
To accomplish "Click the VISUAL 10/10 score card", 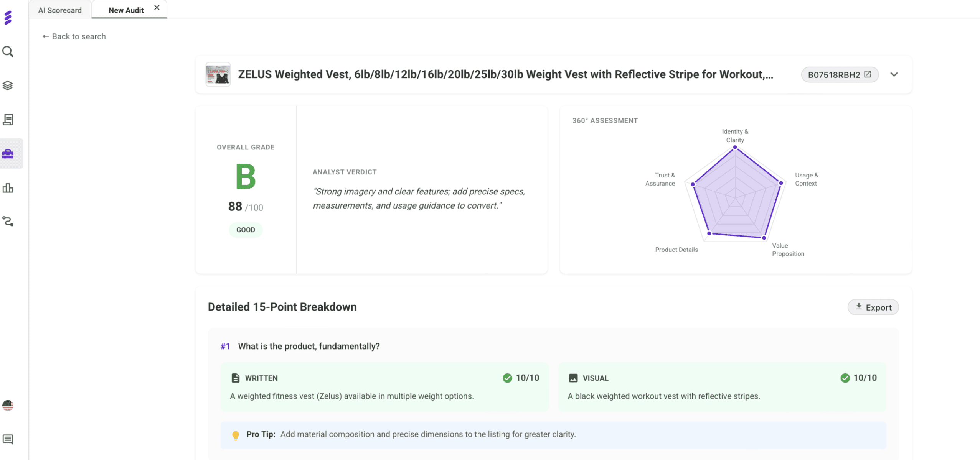I will click(x=722, y=386).
